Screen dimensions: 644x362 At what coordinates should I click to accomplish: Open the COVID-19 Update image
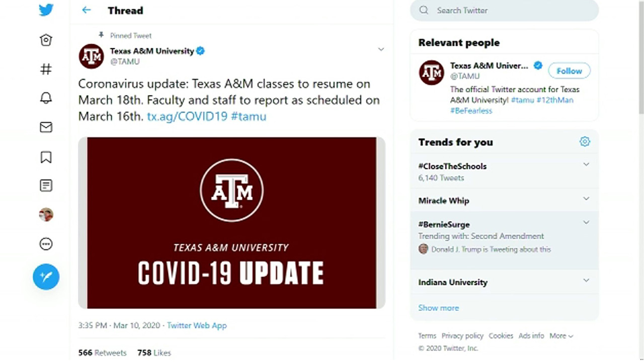[231, 223]
